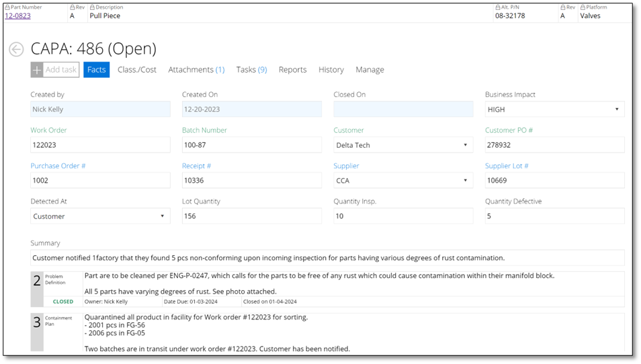Click lock icon beside Platform header

pyautogui.click(x=583, y=7)
